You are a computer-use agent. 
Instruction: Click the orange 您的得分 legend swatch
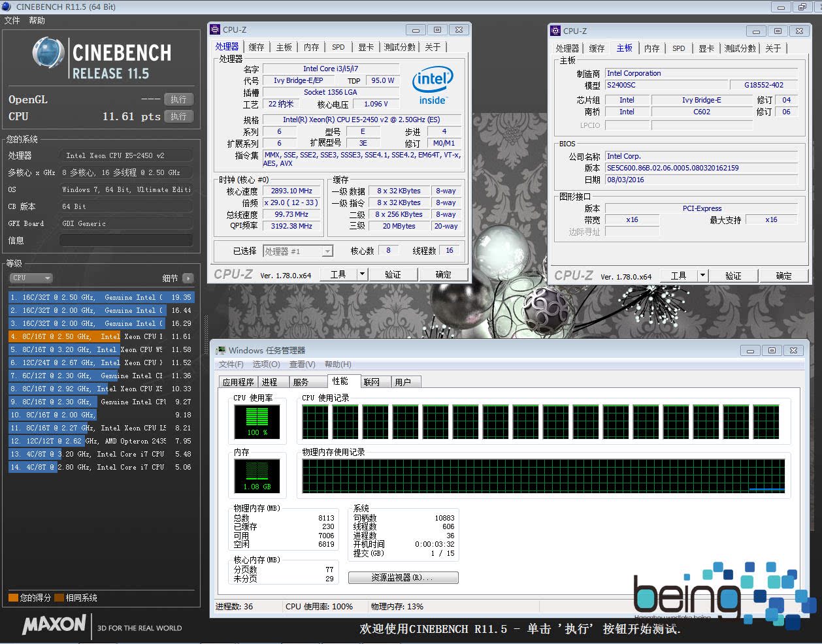tap(13, 598)
